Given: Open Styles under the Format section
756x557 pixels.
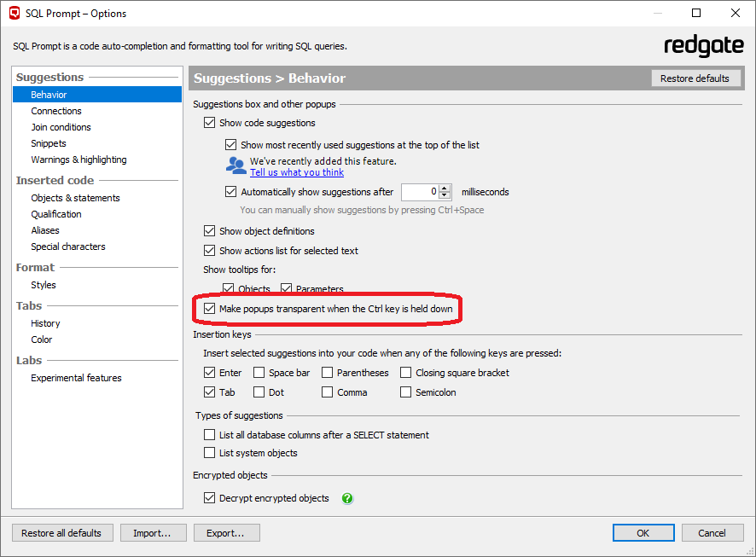Looking at the screenshot, I should [44, 285].
